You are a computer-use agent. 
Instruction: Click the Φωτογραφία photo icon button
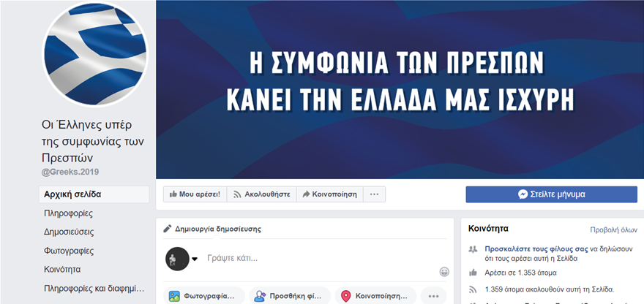click(x=204, y=296)
